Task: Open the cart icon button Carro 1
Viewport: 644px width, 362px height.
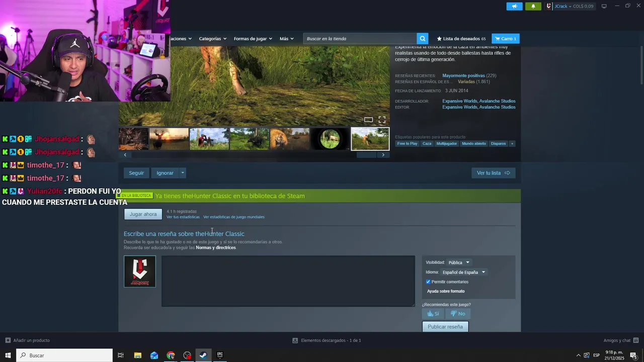Action: [506, 38]
